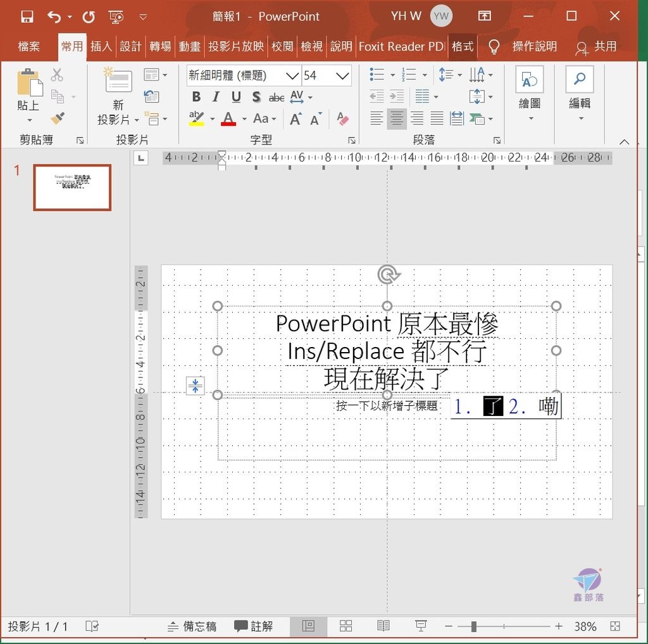
Task: Toggle Strikethrough formatting
Action: [x=277, y=98]
